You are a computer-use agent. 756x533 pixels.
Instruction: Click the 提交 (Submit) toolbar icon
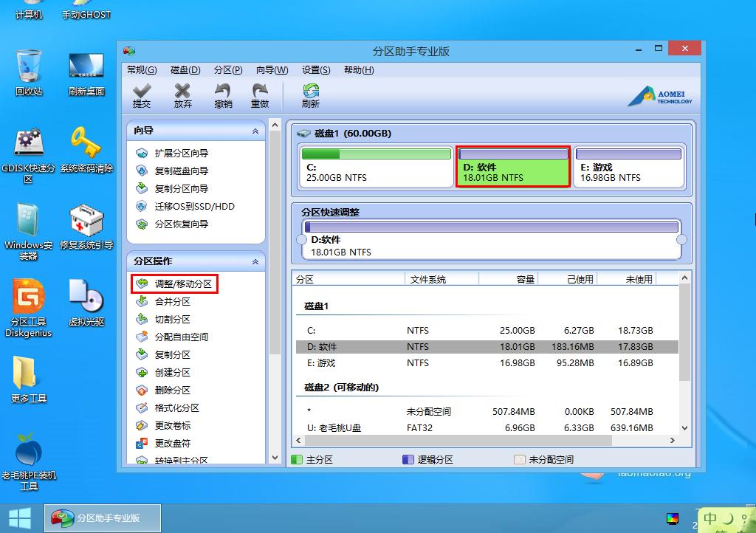click(141, 95)
